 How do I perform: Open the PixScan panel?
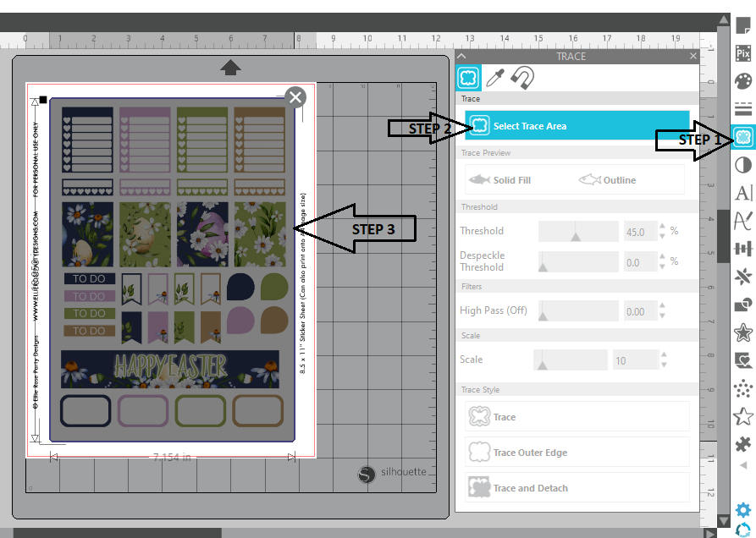(x=743, y=53)
